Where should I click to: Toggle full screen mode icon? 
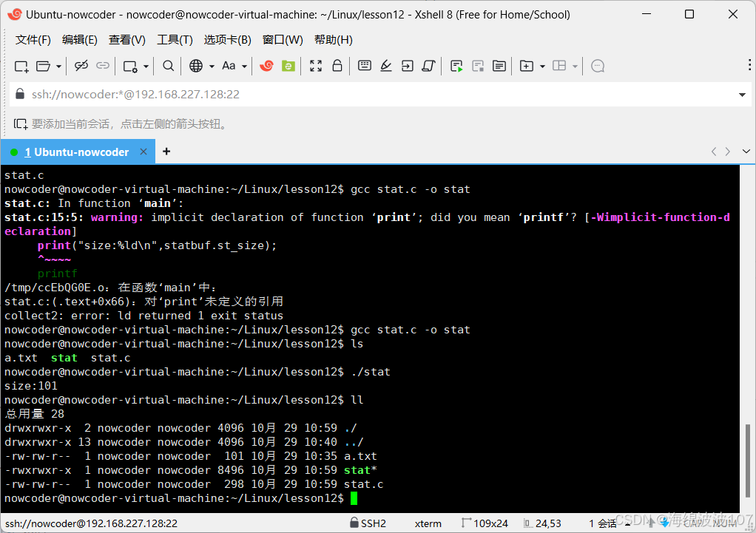(316, 66)
